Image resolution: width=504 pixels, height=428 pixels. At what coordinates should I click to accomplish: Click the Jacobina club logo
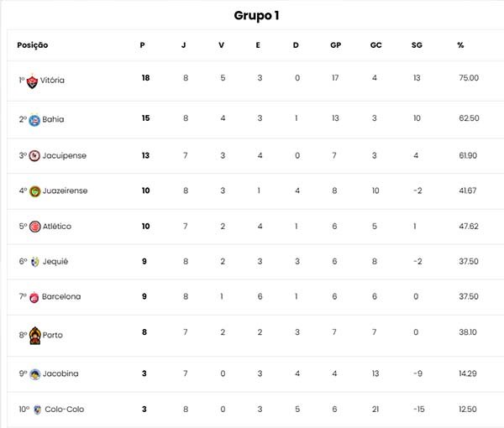coord(34,374)
